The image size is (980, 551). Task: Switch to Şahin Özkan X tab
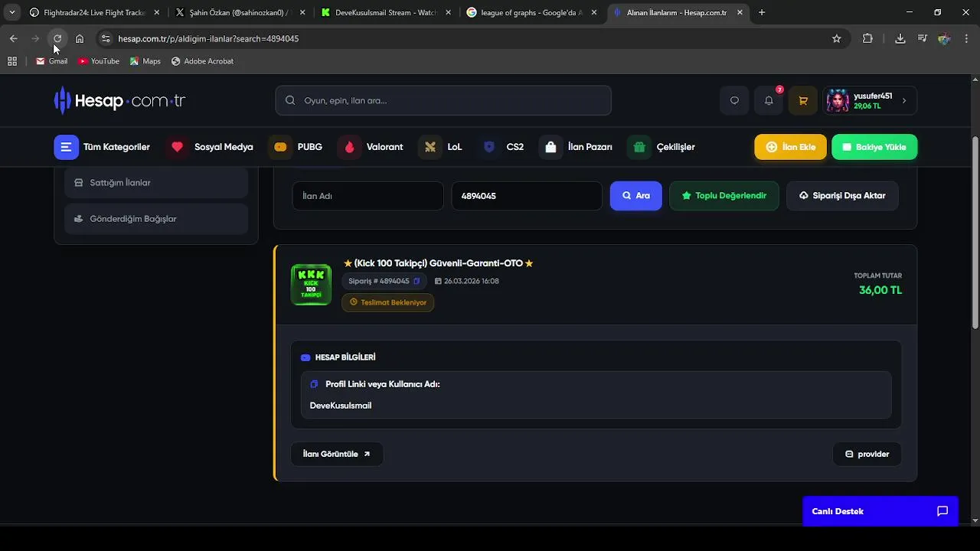click(239, 13)
